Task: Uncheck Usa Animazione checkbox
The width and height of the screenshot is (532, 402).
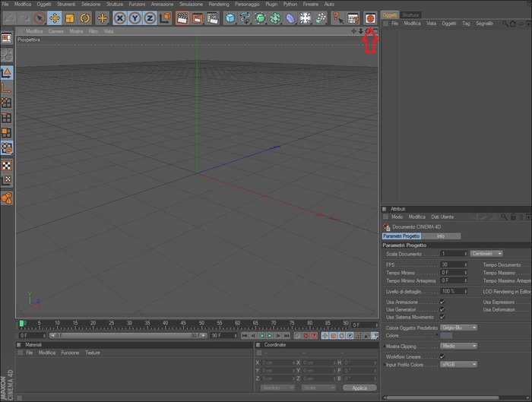Action: tap(442, 302)
